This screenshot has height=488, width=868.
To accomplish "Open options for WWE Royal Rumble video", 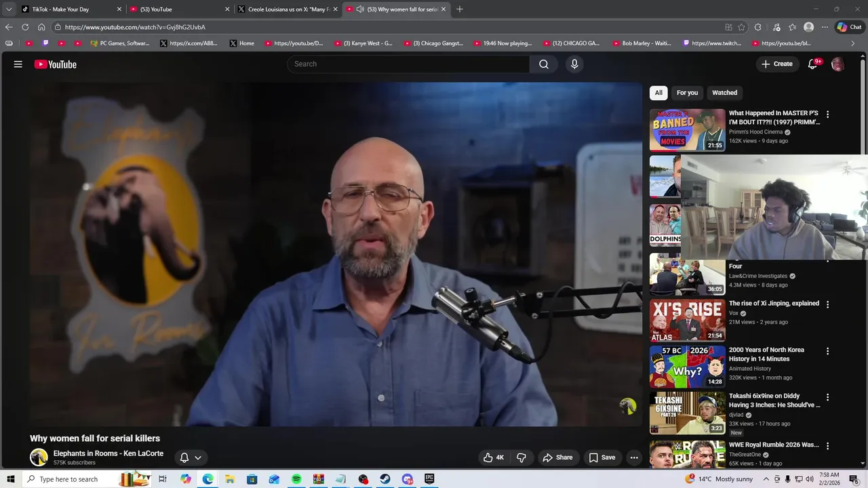I will click(x=827, y=446).
